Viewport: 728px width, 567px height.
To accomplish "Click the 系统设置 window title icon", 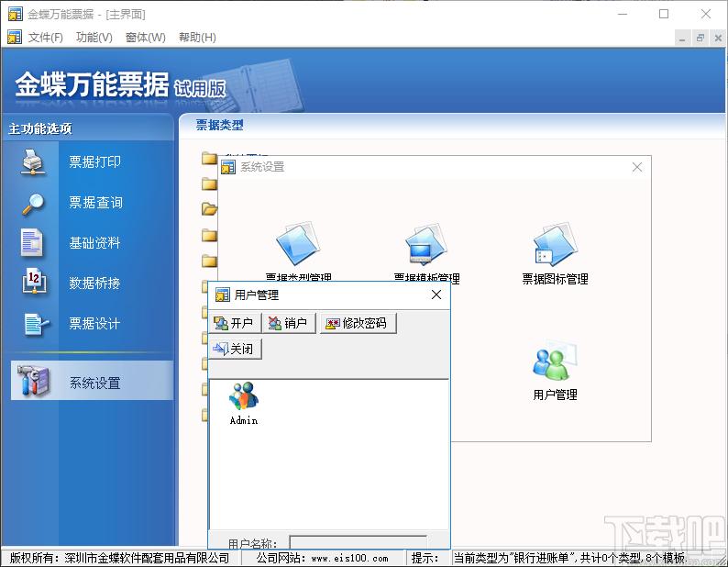I will 228,167.
